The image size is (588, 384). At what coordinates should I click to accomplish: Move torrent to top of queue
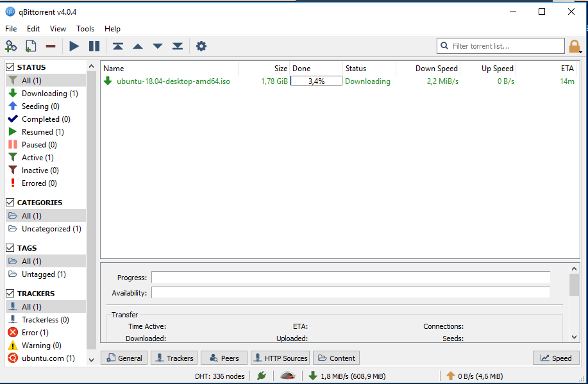coord(118,46)
